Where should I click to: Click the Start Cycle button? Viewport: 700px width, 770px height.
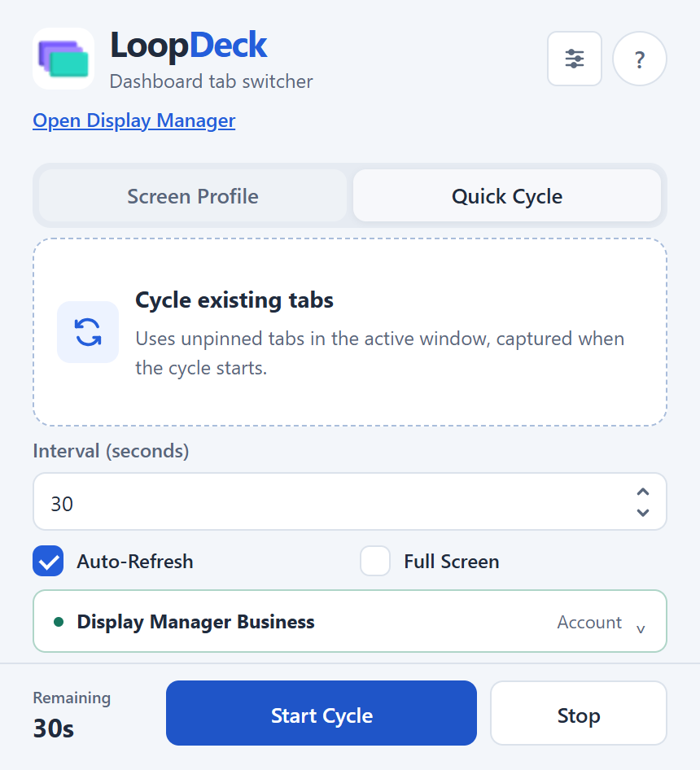(322, 713)
